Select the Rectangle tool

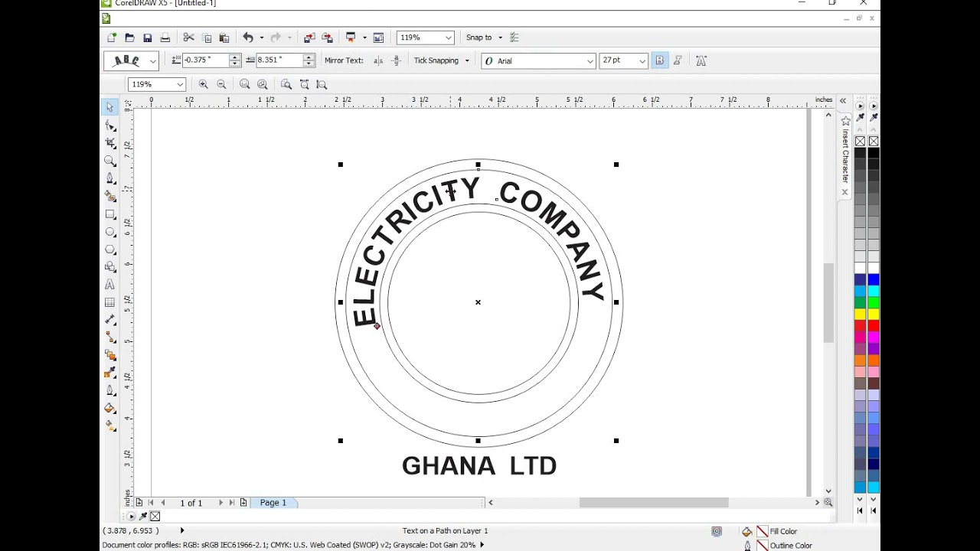[110, 214]
